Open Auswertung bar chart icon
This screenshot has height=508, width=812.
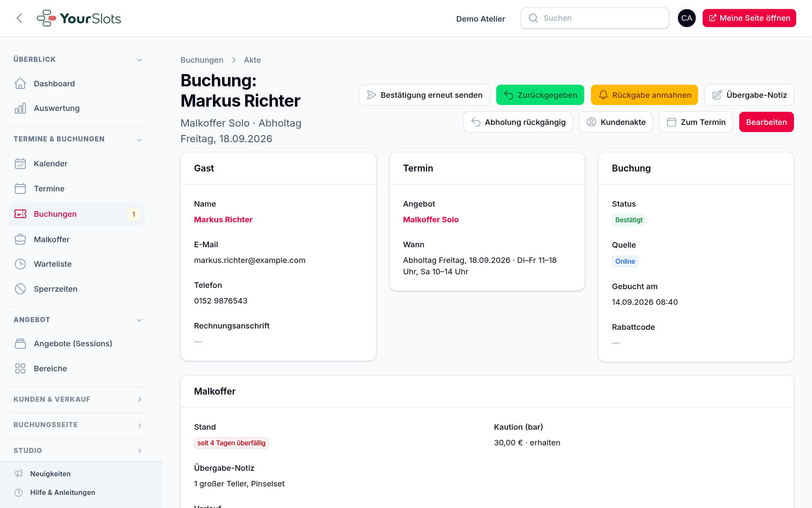tap(20, 108)
